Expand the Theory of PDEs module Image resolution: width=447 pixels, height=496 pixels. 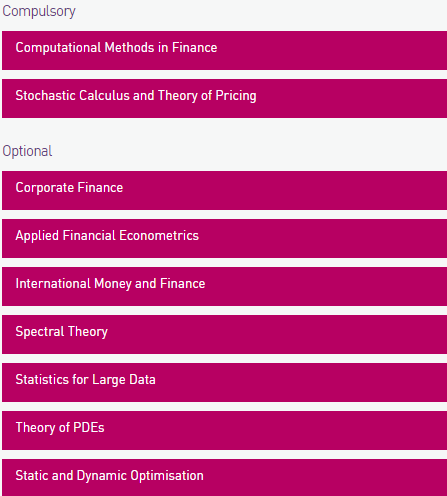224,430
